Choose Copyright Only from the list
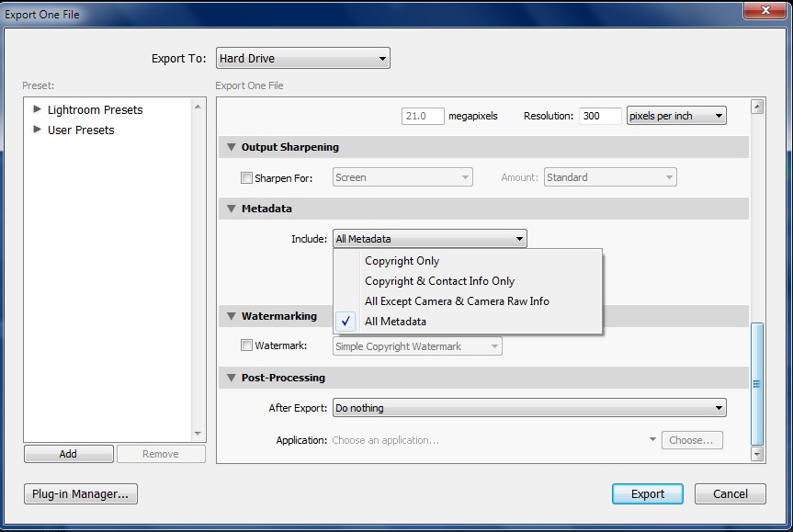 (402, 261)
